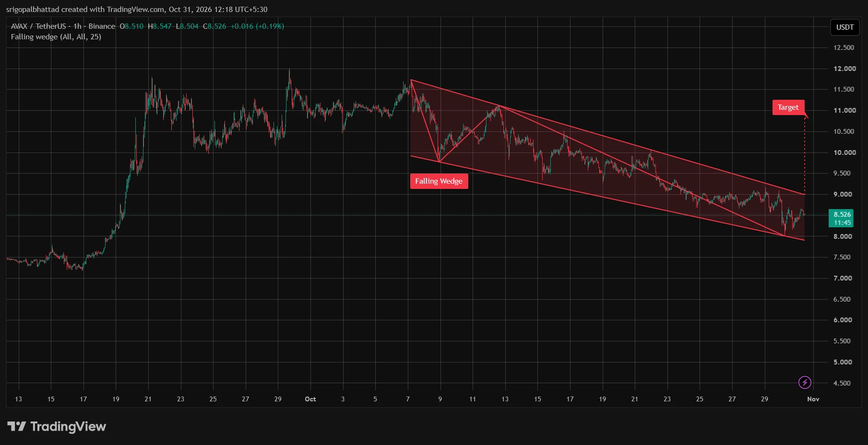This screenshot has height=445, width=868.
Task: Click the close value C8.526
Action: 214,26
